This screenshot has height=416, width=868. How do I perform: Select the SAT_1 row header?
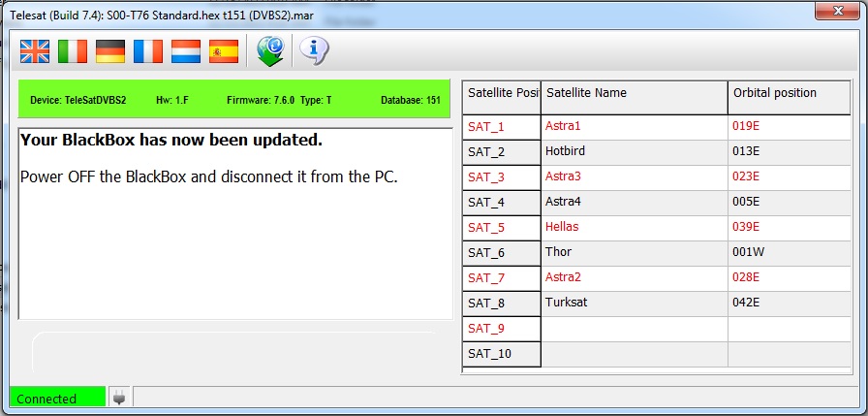(502, 127)
